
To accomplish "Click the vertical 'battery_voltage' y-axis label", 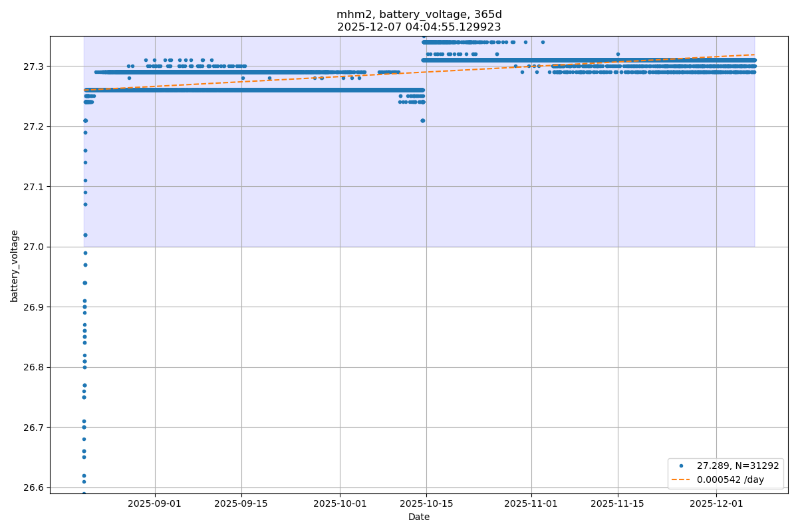I will 15,265.
